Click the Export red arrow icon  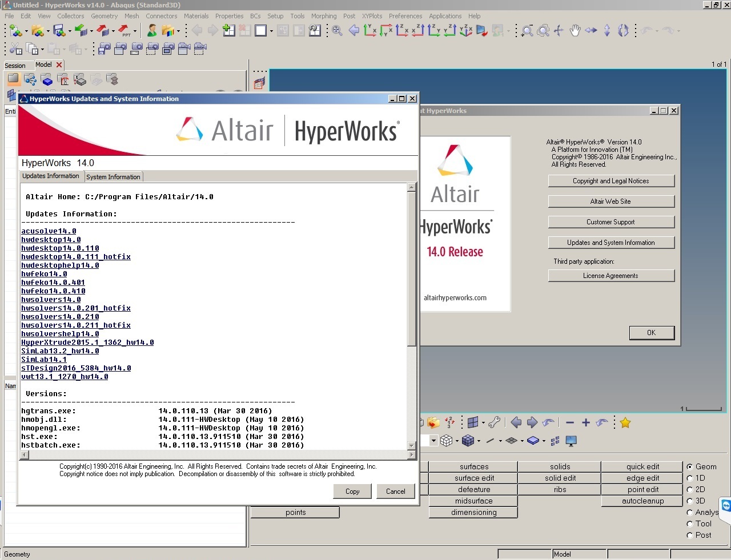pos(102,30)
